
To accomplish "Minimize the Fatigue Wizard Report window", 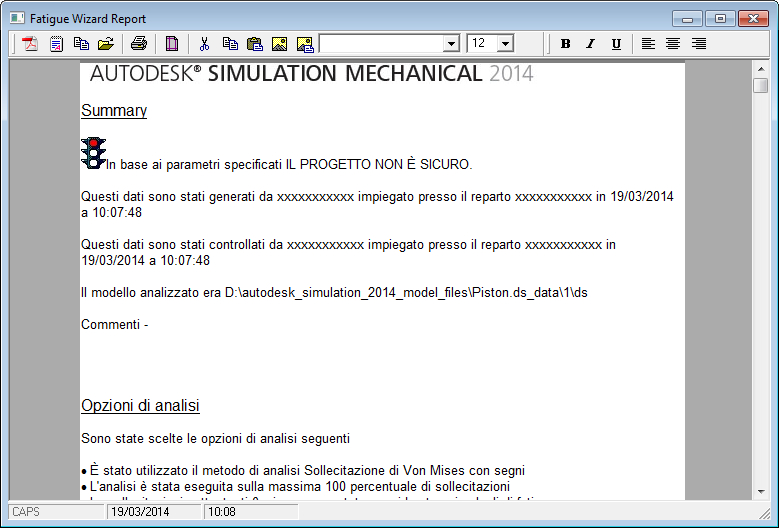I will 688,19.
